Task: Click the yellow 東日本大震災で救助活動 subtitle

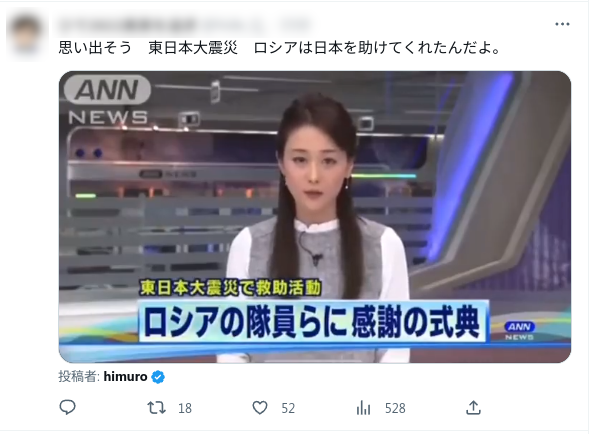Action: point(231,287)
